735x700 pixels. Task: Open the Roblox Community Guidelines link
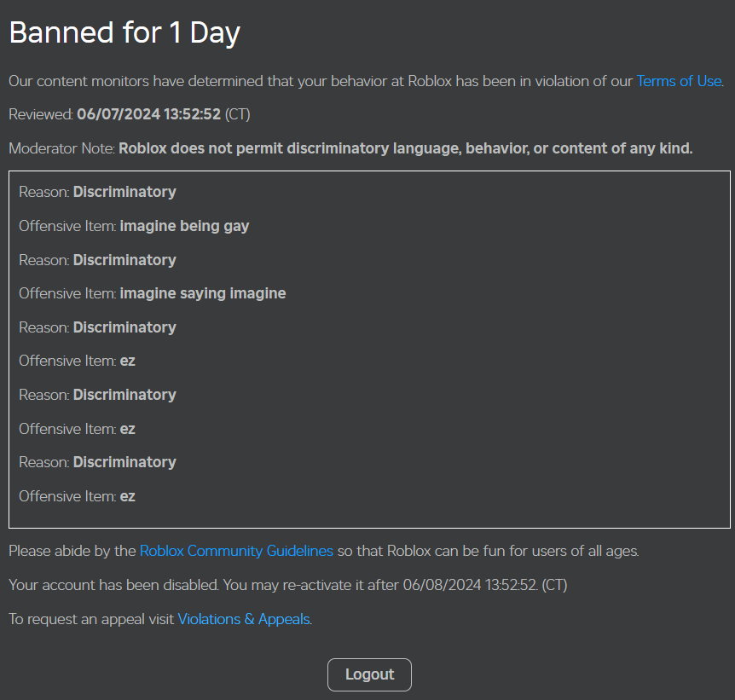coord(236,551)
